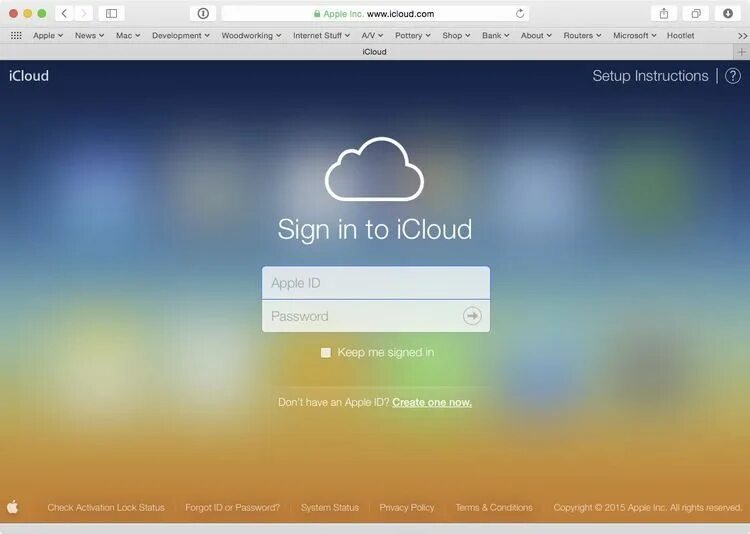This screenshot has height=534, width=750.
Task: Click the iCloud title in the header
Action: 29,76
